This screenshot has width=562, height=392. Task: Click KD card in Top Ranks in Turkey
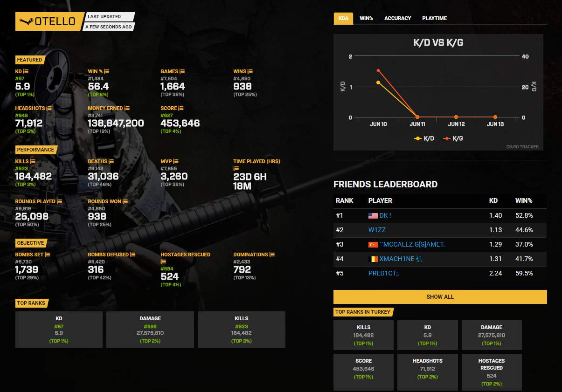point(428,335)
